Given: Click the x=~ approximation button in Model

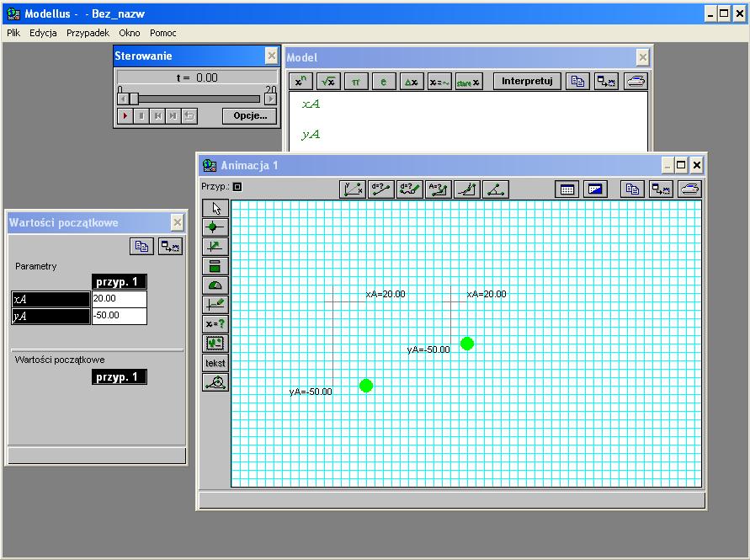Looking at the screenshot, I should click(439, 82).
